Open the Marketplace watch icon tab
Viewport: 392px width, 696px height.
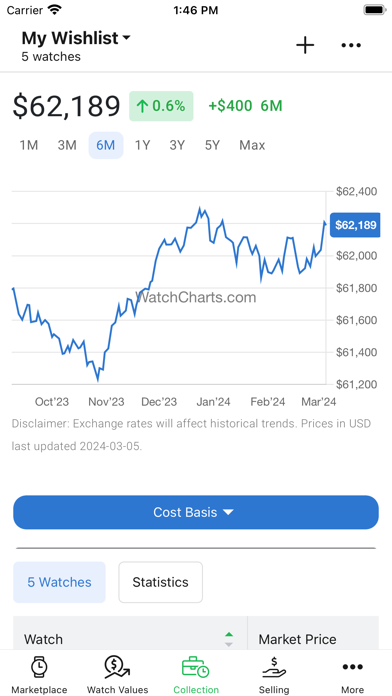40,668
